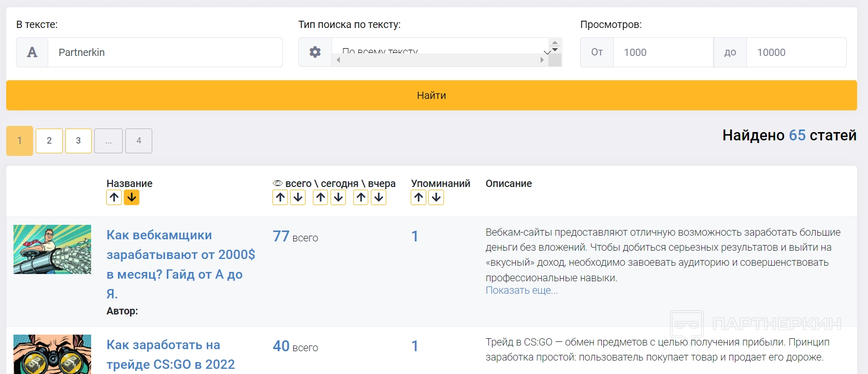Sort total views ascending
This screenshot has width=868, height=374.
coord(280,197)
